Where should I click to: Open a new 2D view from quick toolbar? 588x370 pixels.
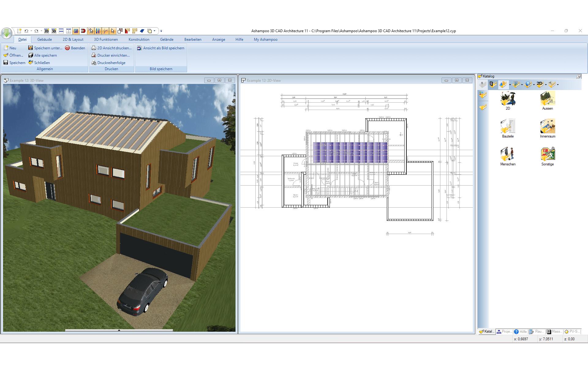[47, 31]
